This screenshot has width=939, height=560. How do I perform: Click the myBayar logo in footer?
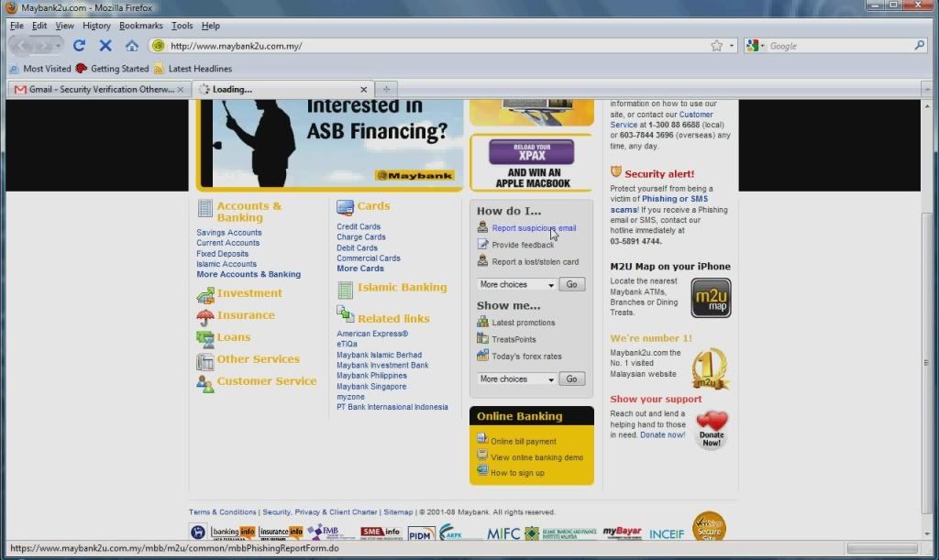(622, 532)
